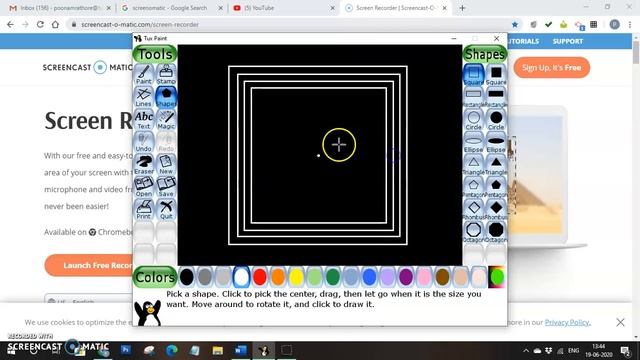Dismiss the cookie notice banner
640x360 pixels.
(620, 322)
